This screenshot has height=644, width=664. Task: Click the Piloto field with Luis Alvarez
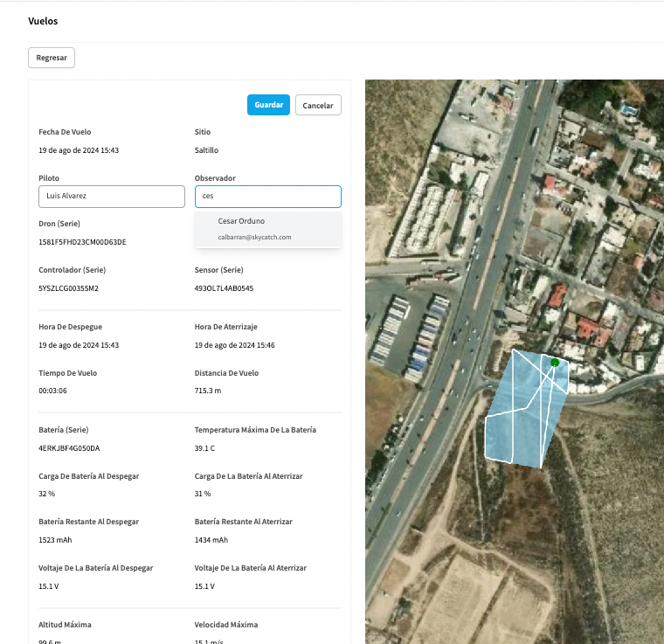(112, 196)
